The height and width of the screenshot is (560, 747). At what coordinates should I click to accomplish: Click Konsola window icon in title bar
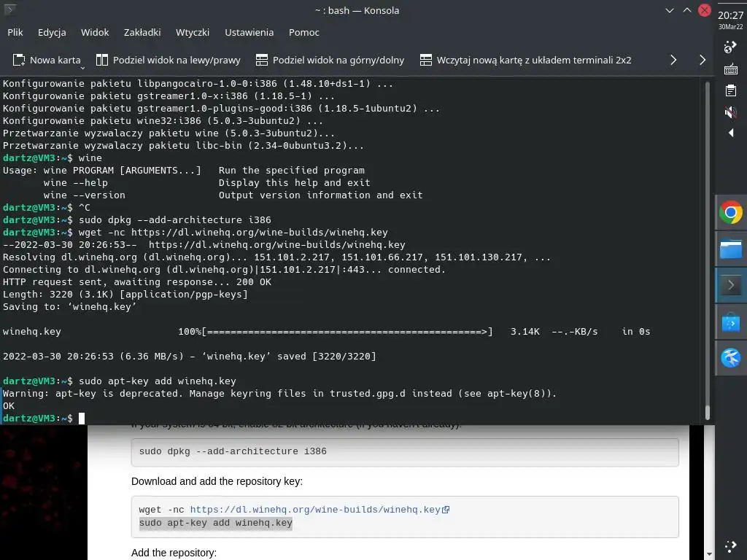click(9, 9)
